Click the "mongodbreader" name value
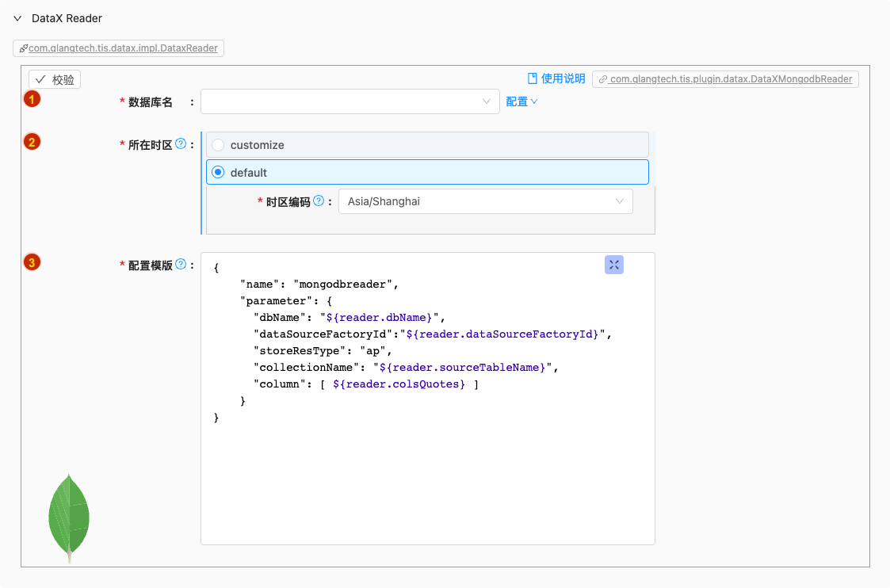The height and width of the screenshot is (588, 890). point(342,284)
